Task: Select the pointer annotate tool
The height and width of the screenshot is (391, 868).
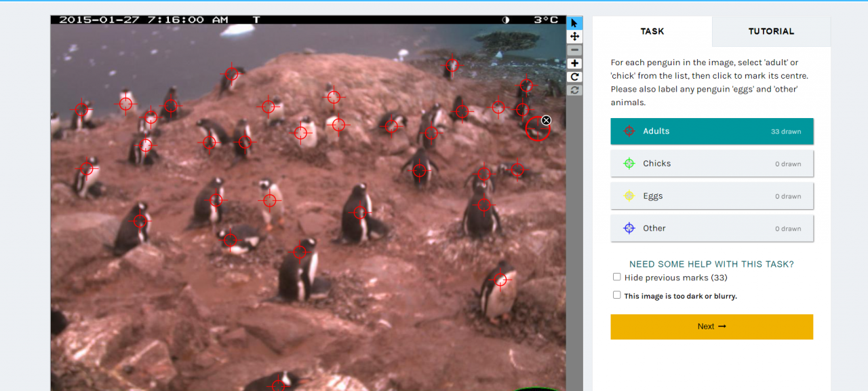Action: [x=574, y=22]
